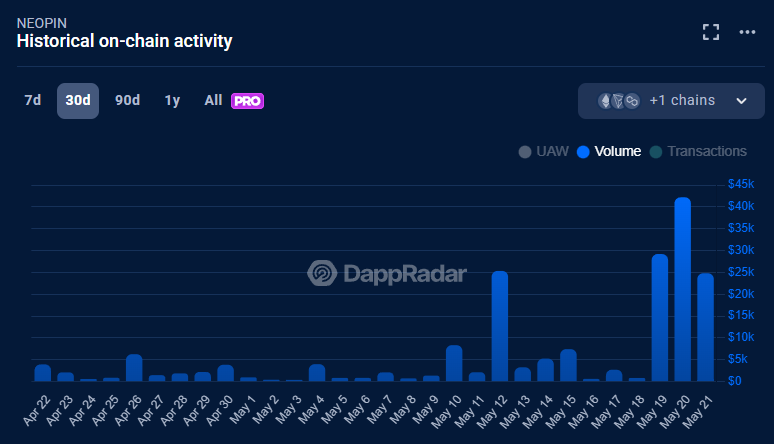Click the Apr 26 volume bar

coord(134,367)
